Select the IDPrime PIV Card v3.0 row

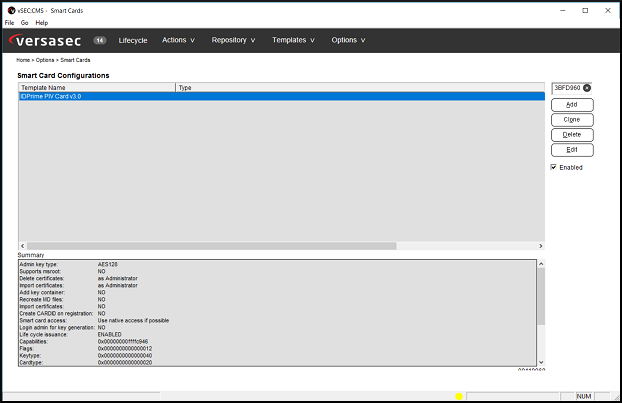pos(282,96)
